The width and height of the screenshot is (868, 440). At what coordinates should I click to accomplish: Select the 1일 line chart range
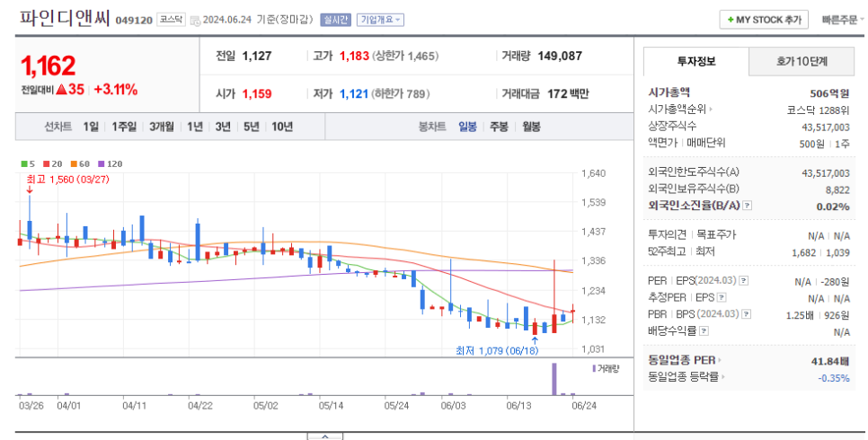click(x=91, y=127)
